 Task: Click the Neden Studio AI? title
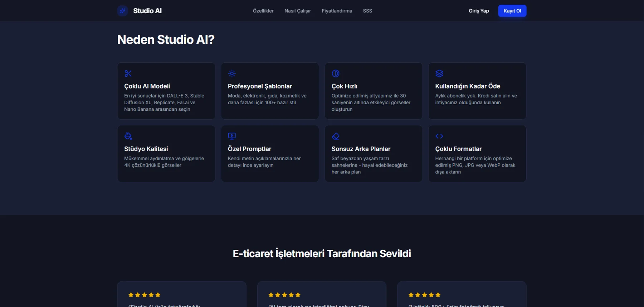tap(166, 39)
